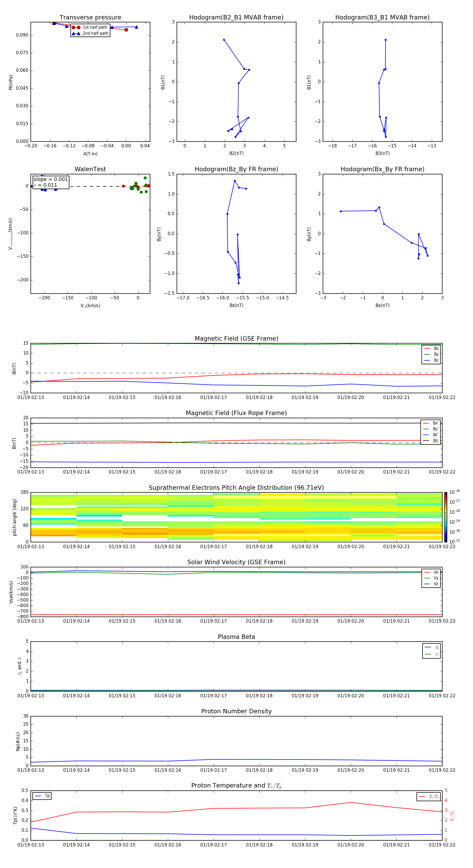Click the 'A(T·m)' x-axis label
Screen dimensions: 473x868
(90, 154)
